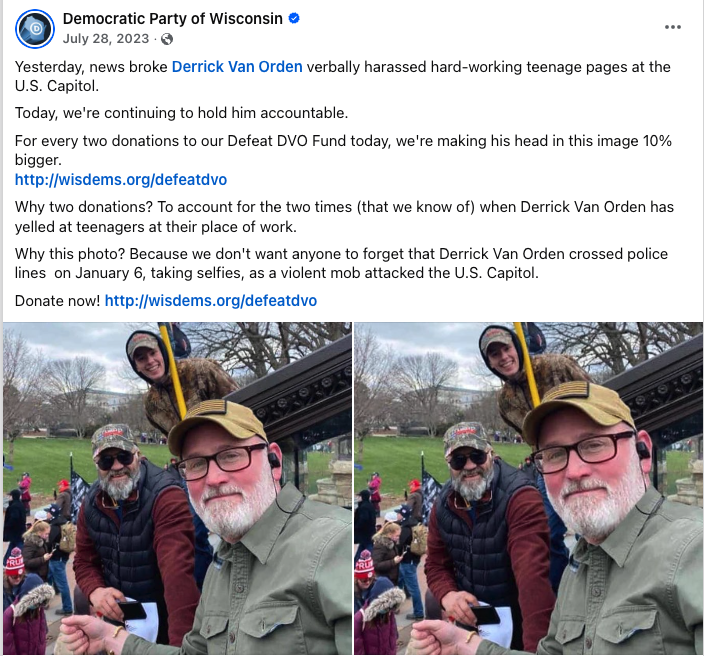Open the Derrick Van Orden tagged link

pyautogui.click(x=237, y=66)
